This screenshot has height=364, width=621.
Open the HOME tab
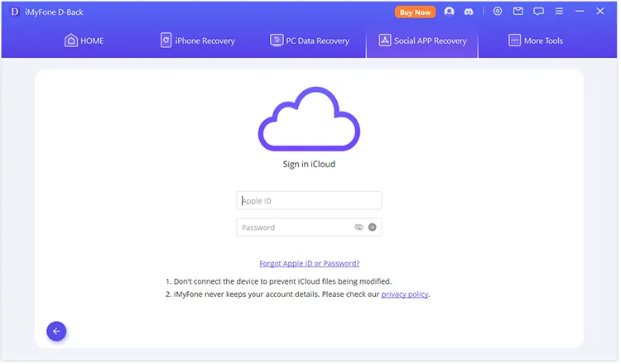[84, 41]
